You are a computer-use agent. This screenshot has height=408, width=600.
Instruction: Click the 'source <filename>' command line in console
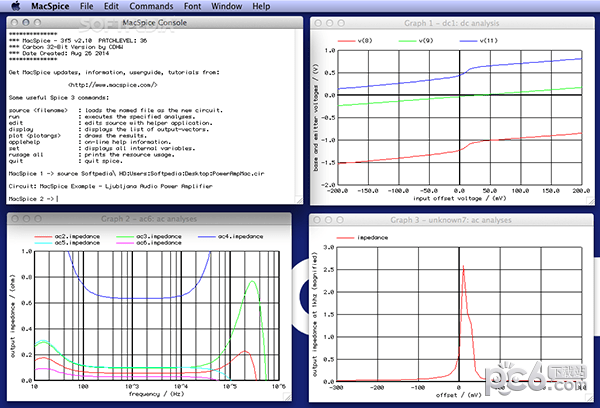coord(115,110)
